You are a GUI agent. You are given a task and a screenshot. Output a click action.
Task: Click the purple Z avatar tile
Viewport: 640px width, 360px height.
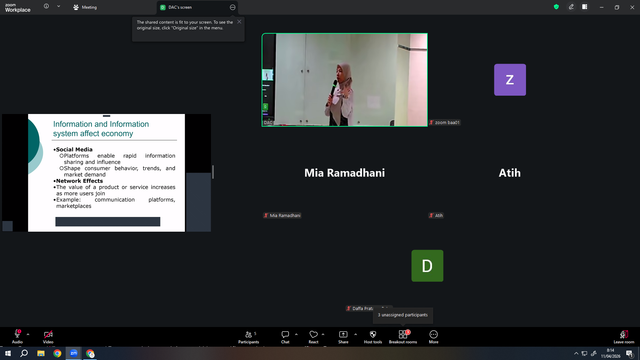tap(510, 80)
